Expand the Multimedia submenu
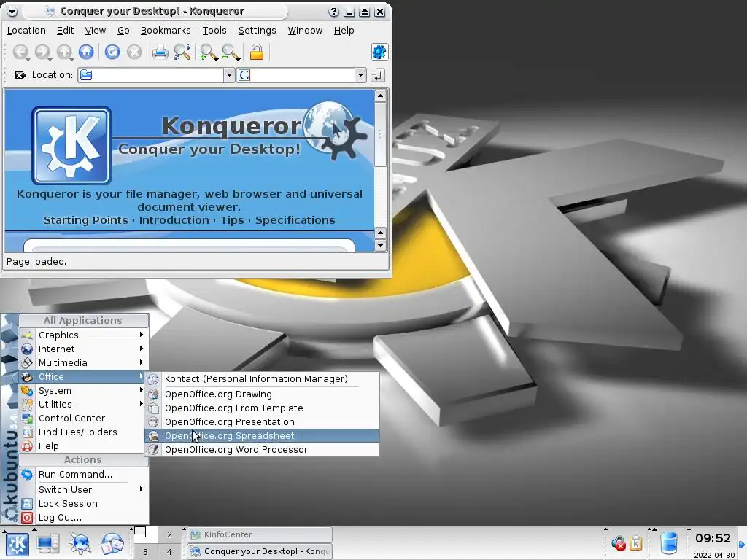 click(84, 362)
